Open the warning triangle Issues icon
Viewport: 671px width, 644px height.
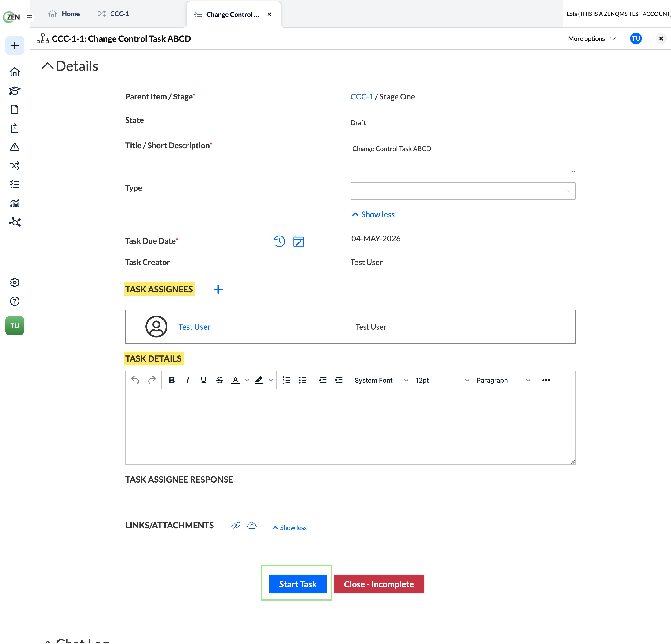(15, 147)
